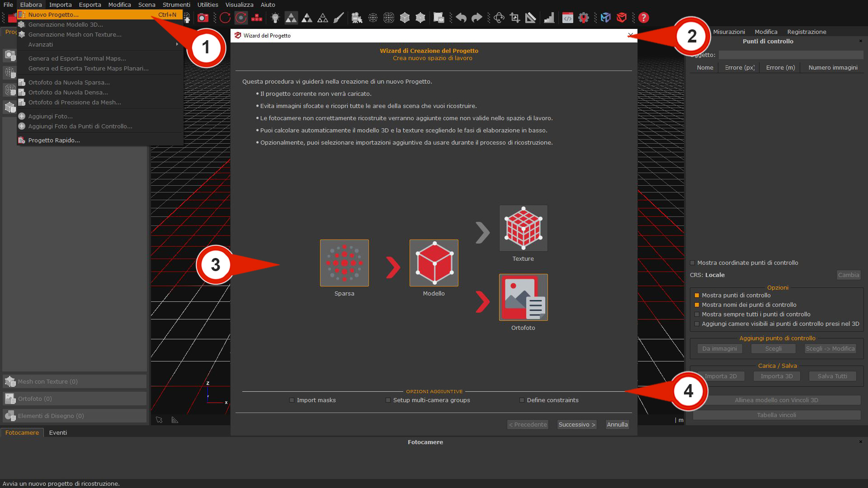Open the Importa menu
The width and height of the screenshot is (868, 488).
click(x=60, y=5)
